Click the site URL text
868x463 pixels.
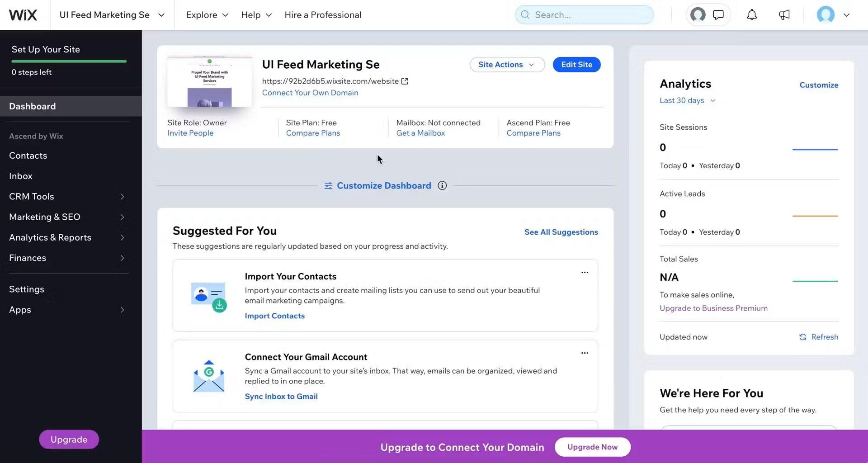coord(330,81)
